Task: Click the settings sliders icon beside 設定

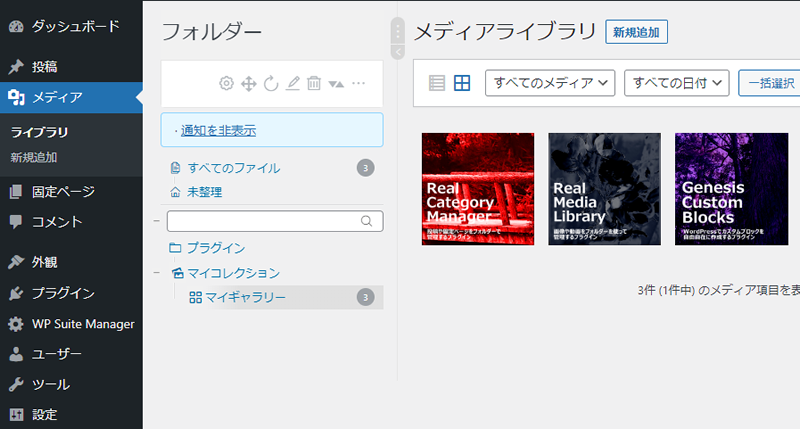Action: (x=16, y=414)
